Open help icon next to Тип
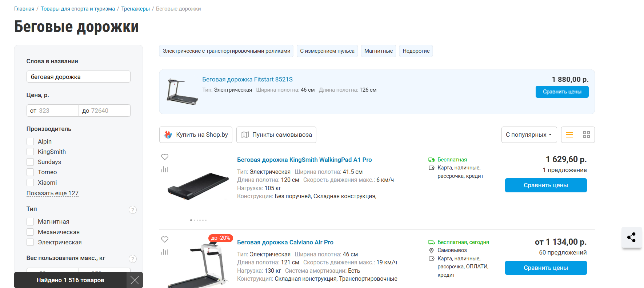 tap(133, 210)
